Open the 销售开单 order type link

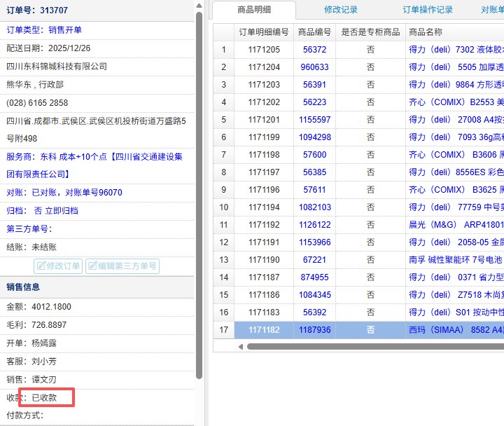65,29
